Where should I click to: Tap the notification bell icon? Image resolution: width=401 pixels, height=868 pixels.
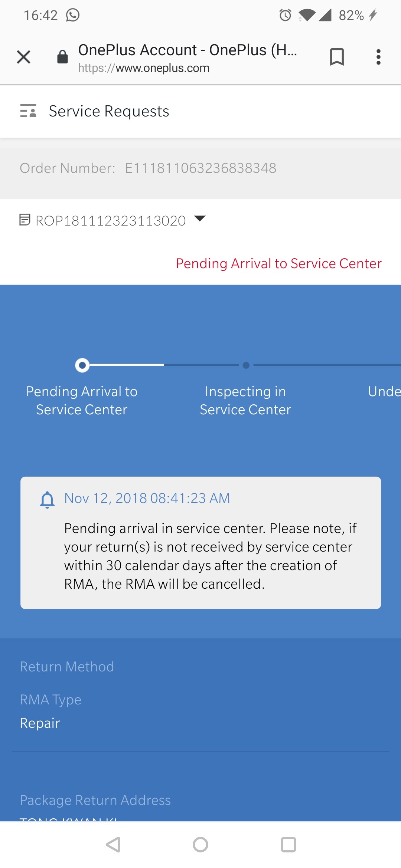click(47, 499)
